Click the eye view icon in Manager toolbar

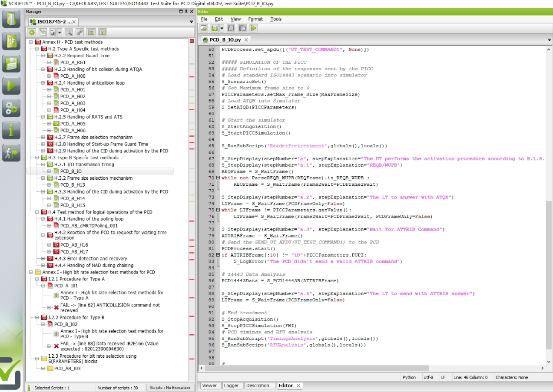(x=103, y=32)
